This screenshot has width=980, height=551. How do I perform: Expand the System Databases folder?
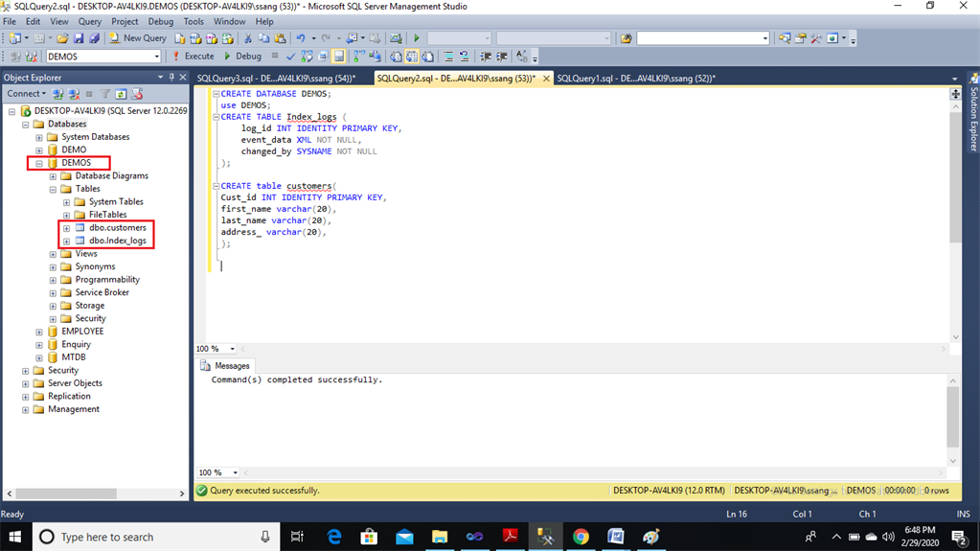[39, 137]
